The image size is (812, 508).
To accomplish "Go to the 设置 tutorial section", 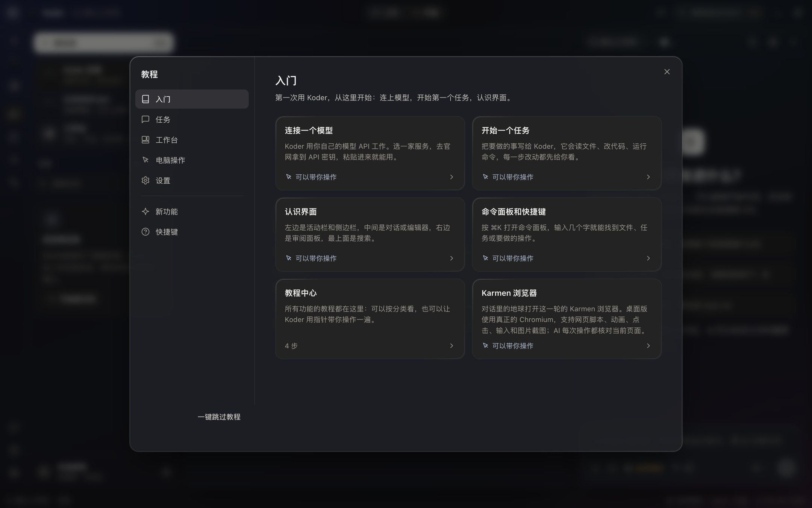I will pos(192,180).
